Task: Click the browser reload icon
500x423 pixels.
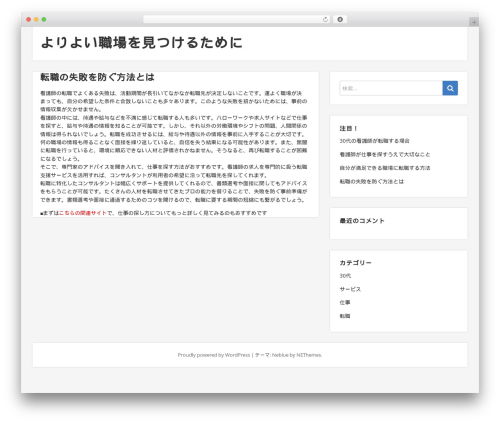Action: click(325, 19)
